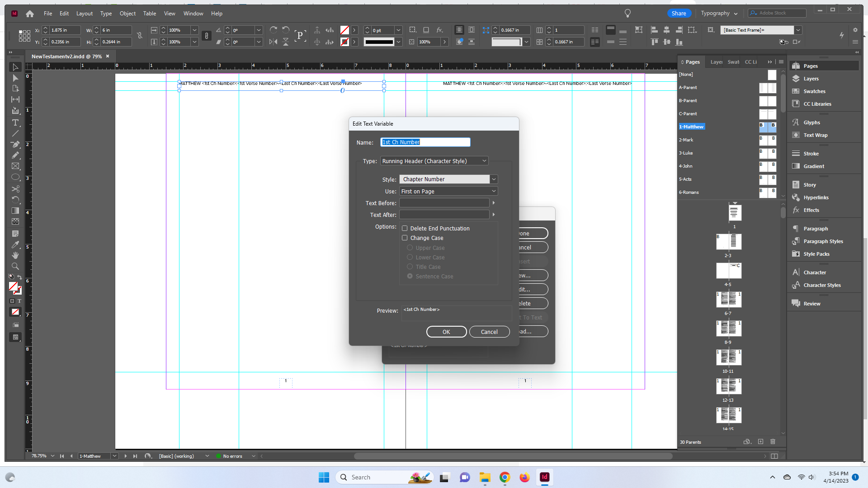The height and width of the screenshot is (488, 868).
Task: Click the Fill swatch at the toolbar bottom
Action: pos(12,286)
